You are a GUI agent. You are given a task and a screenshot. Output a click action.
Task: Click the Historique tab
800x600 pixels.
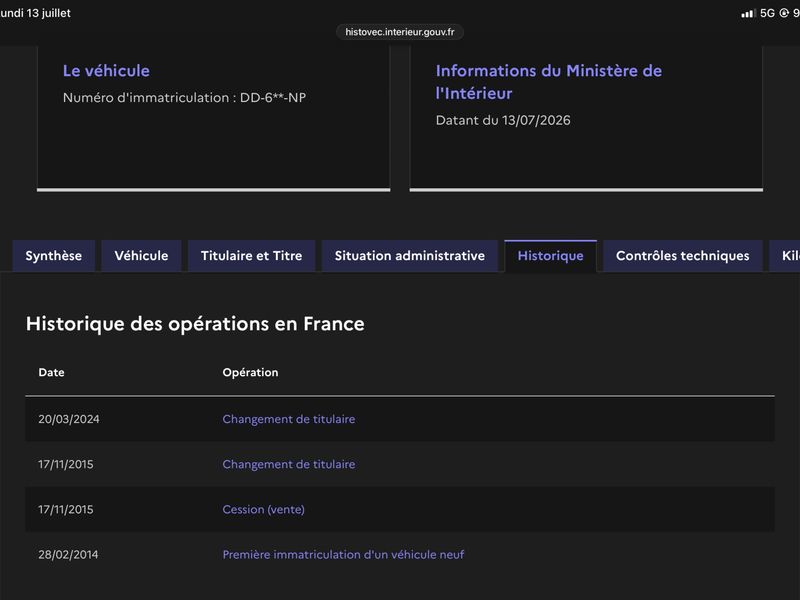(x=551, y=256)
